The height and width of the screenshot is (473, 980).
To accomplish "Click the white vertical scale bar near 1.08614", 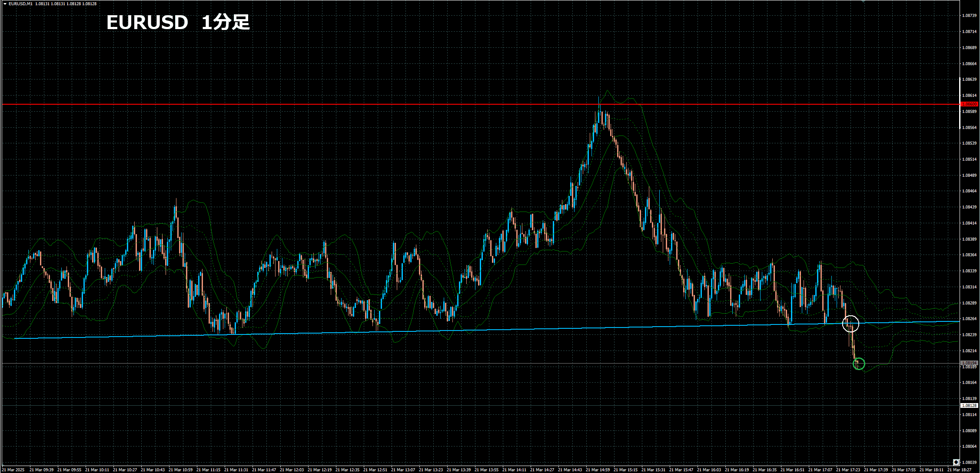I will click(960, 103).
